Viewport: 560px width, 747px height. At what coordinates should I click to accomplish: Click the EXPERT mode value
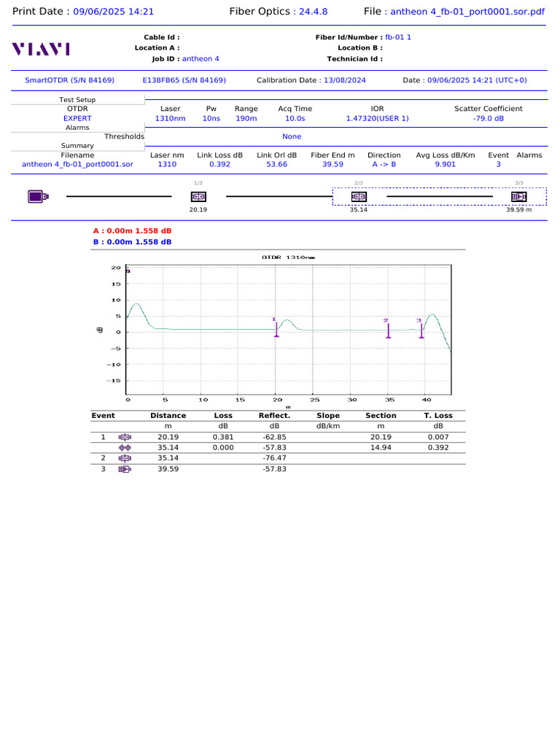point(77,118)
